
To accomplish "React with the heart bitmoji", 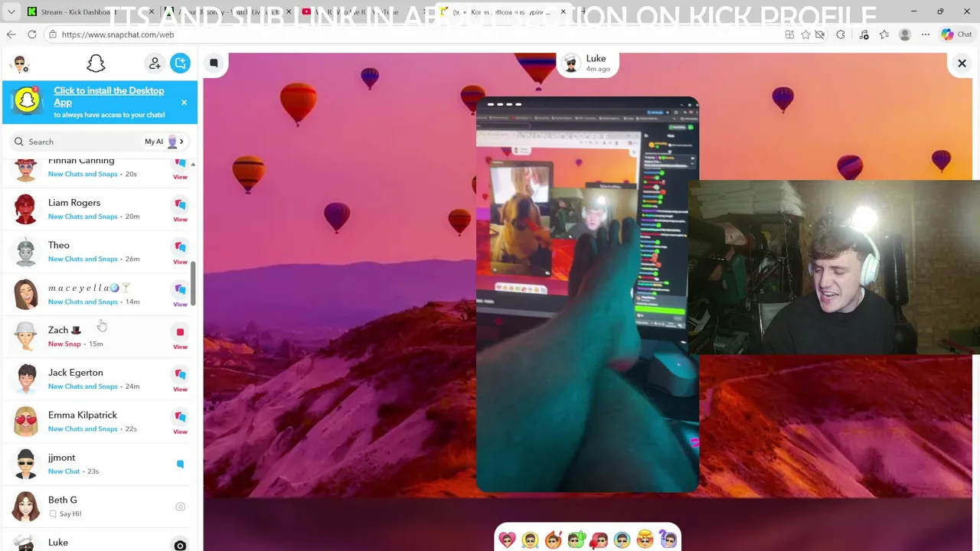I will 508,540.
